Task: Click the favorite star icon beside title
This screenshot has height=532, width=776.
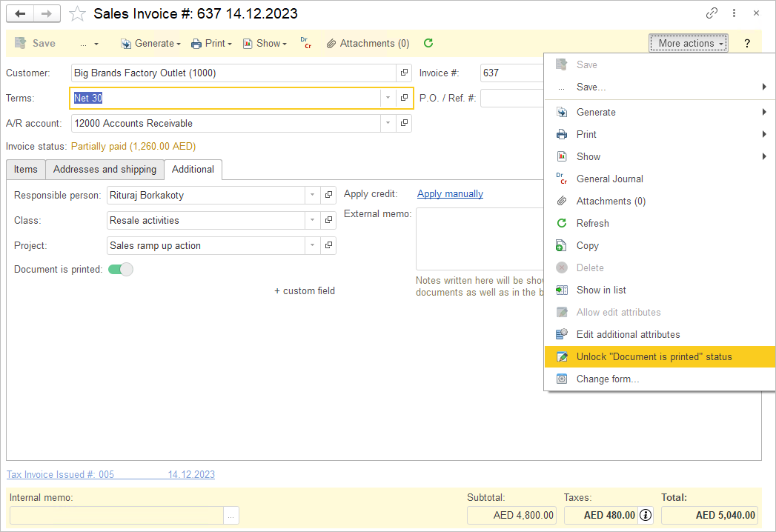Action: click(x=77, y=13)
